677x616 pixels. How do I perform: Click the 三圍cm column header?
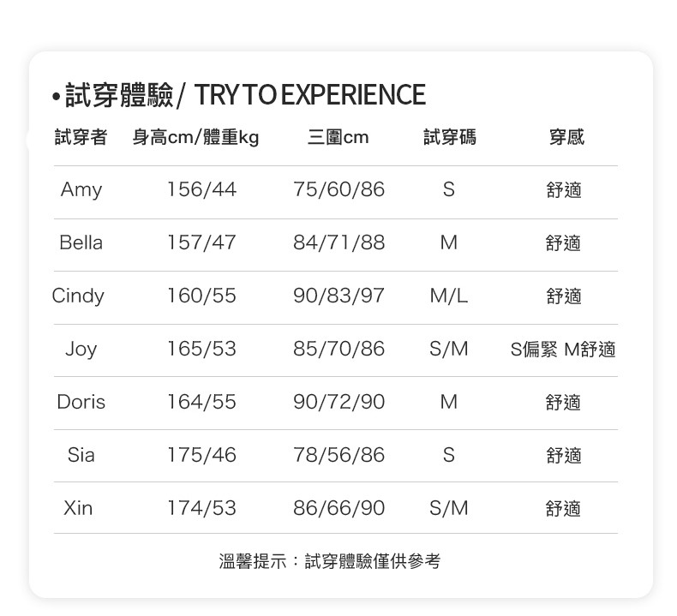coord(338,137)
